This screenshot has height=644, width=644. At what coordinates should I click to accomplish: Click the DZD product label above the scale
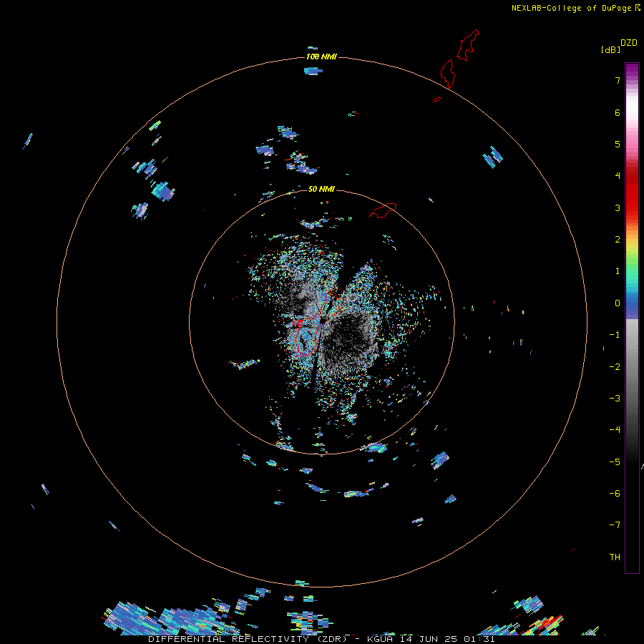tap(628, 43)
